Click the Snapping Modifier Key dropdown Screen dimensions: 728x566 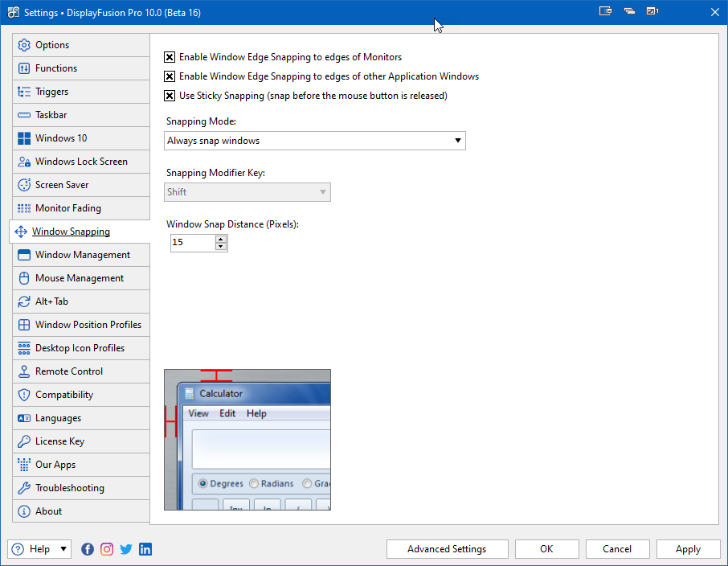pos(247,192)
